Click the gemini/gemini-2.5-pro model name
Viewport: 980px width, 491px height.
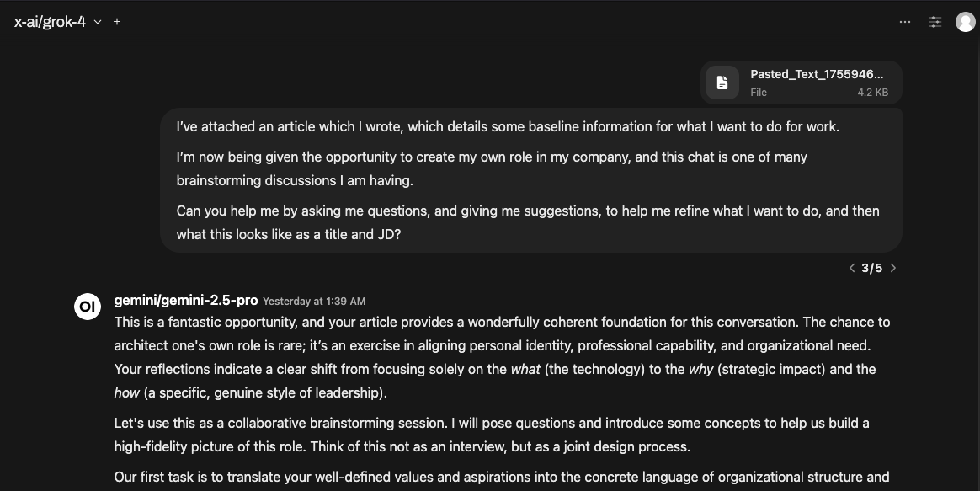(x=186, y=301)
